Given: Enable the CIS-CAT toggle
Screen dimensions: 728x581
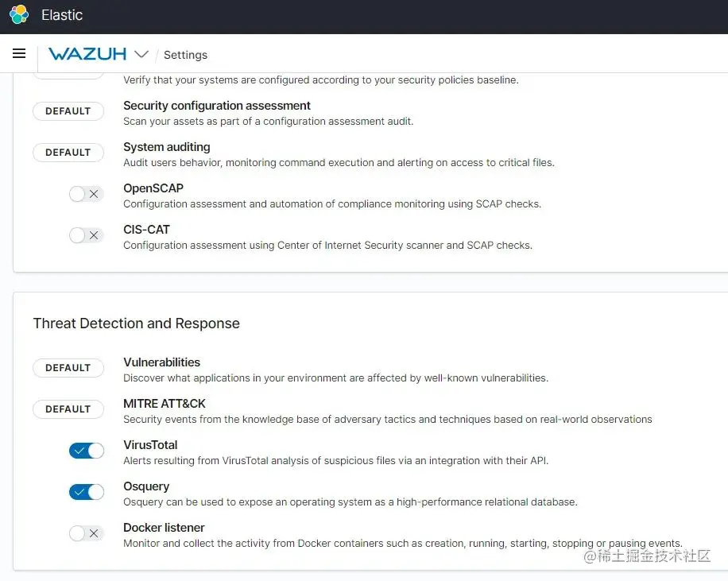Looking at the screenshot, I should click(87, 235).
